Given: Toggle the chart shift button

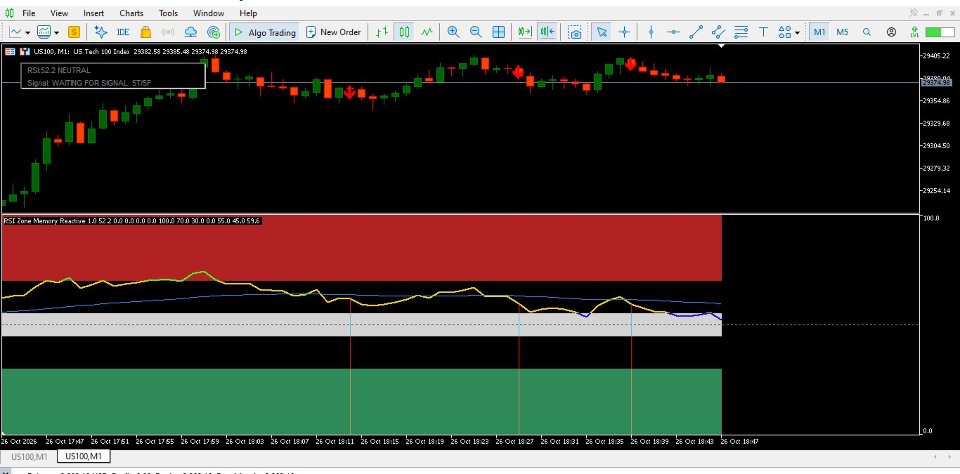Looking at the screenshot, I should (547, 32).
